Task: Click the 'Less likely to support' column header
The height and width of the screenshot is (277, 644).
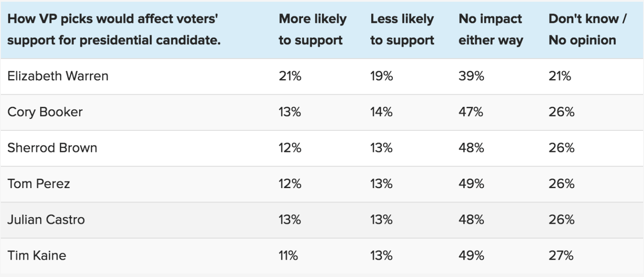Action: pos(402,29)
